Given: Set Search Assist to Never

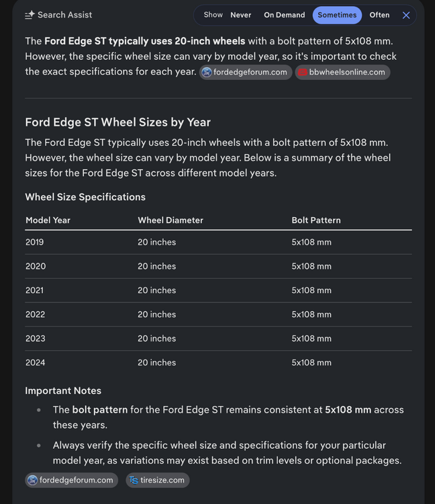Looking at the screenshot, I should (x=241, y=15).
